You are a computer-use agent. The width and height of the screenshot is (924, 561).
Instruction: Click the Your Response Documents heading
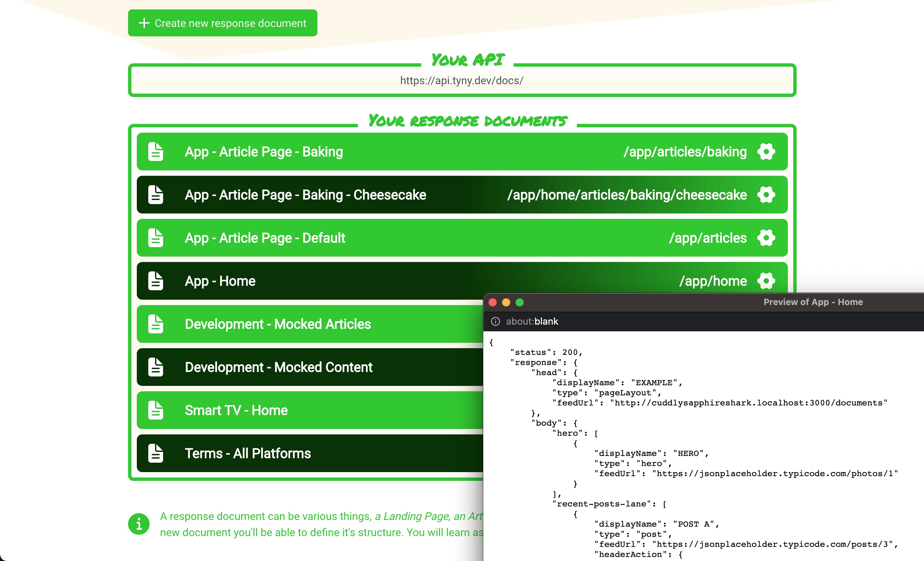coord(467,121)
